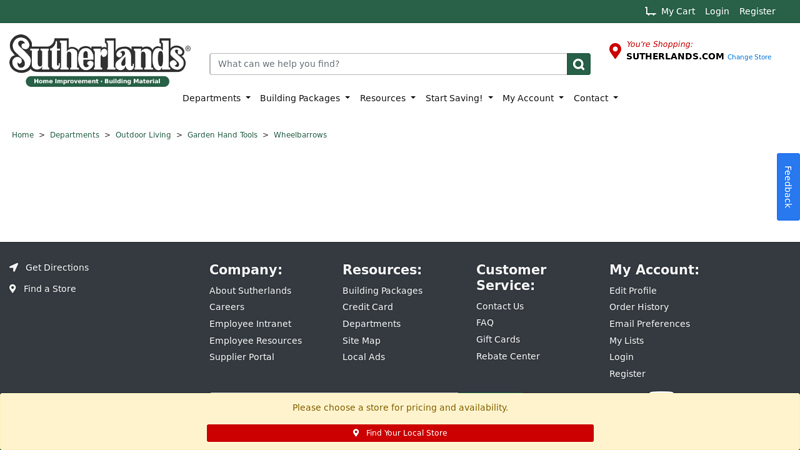Click the Sutherlands logo
Screen dimensions: 800x450
[99, 60]
